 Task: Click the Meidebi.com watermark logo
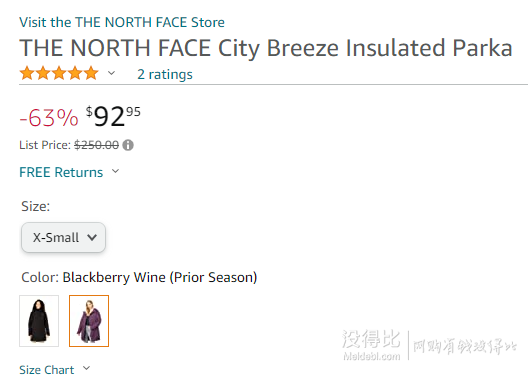click(371, 344)
